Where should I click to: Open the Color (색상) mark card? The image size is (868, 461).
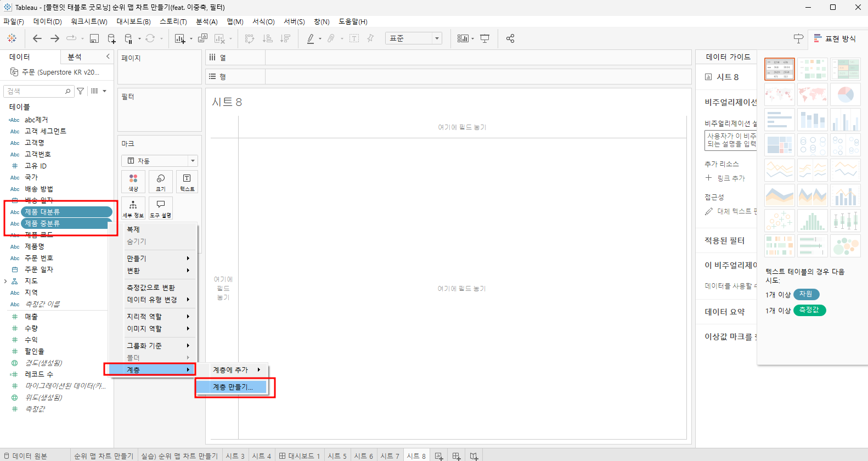[133, 182]
